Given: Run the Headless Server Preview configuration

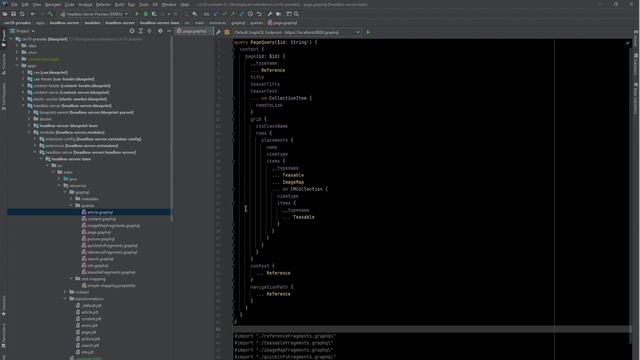Looking at the screenshot, I should (137, 14).
